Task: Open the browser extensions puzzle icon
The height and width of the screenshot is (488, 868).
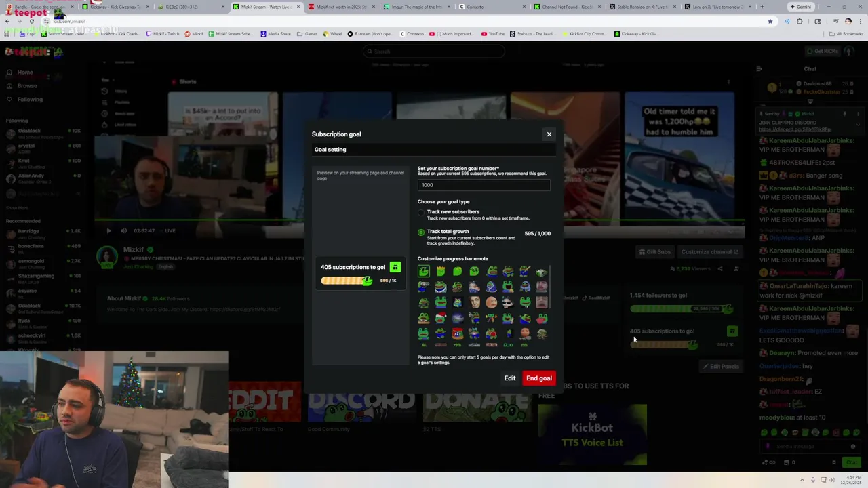Action: tap(799, 21)
